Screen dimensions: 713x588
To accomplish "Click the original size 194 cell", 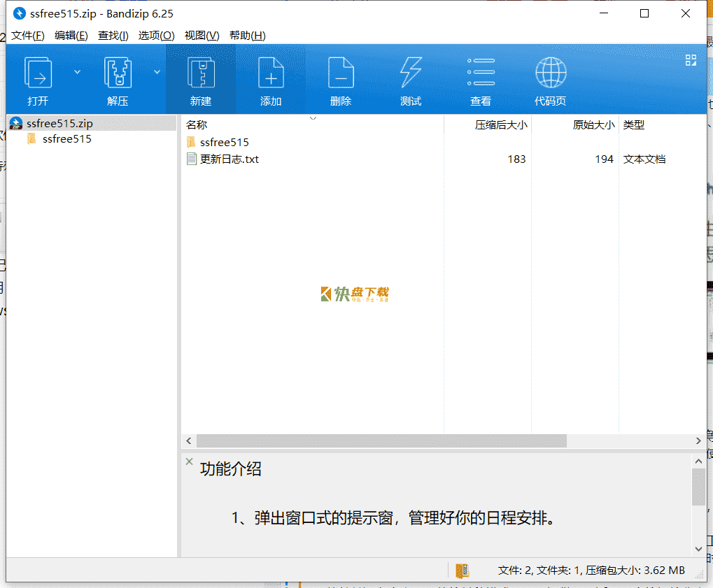I will point(605,159).
